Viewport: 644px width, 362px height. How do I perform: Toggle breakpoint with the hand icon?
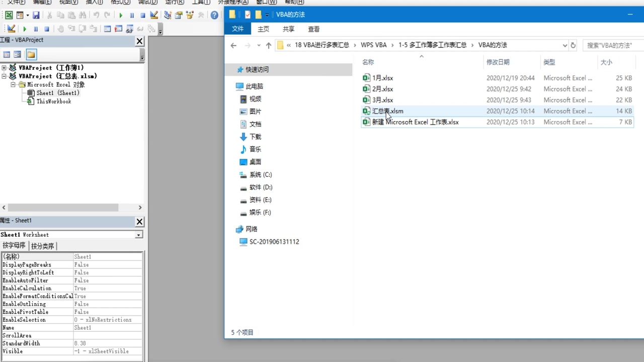61,29
